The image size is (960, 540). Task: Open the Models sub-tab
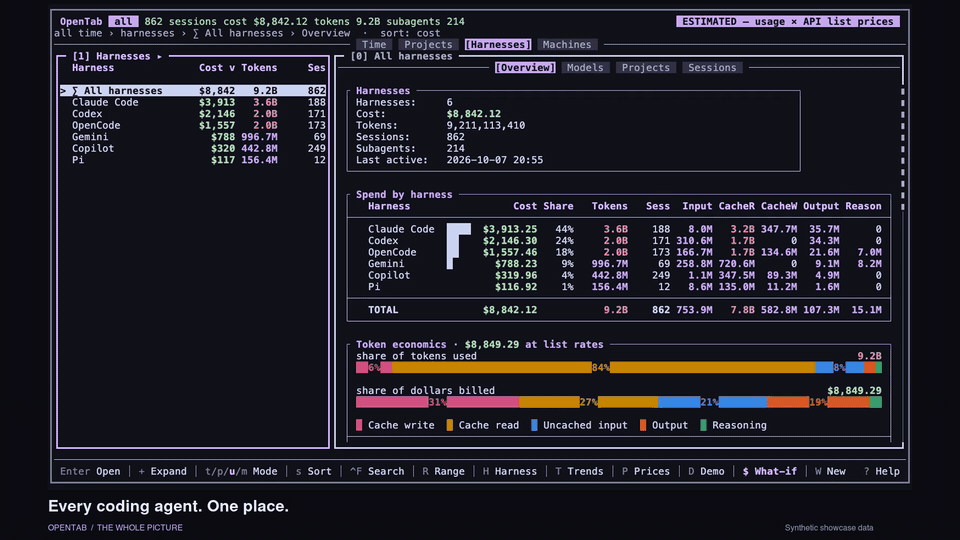tap(585, 68)
